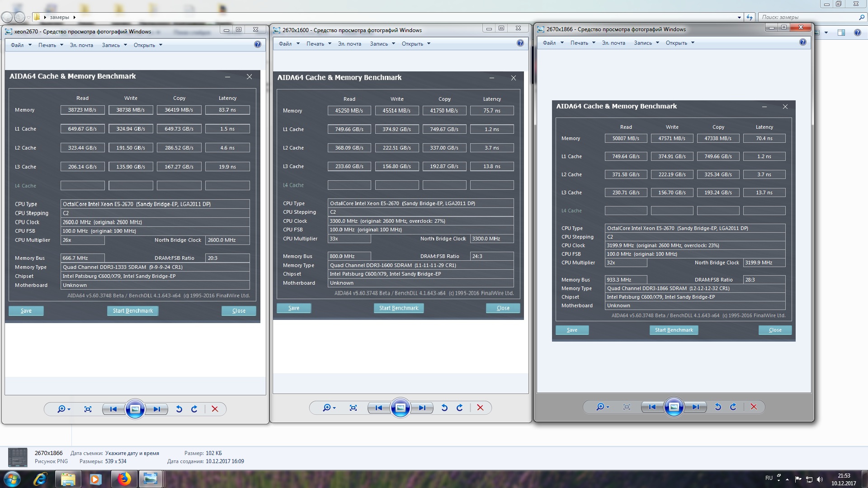Image resolution: width=868 pixels, height=488 pixels.
Task: Delete image in 2670x1600 viewer
Action: [480, 408]
